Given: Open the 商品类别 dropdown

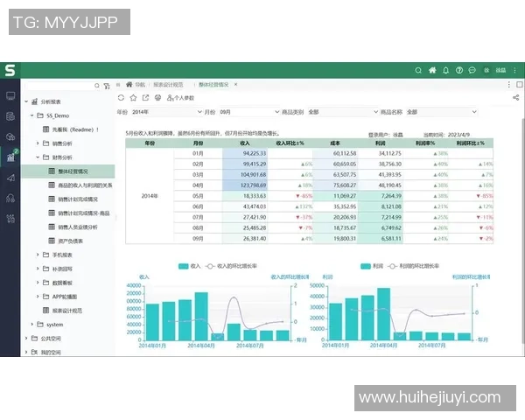Looking at the screenshot, I should (x=339, y=112).
